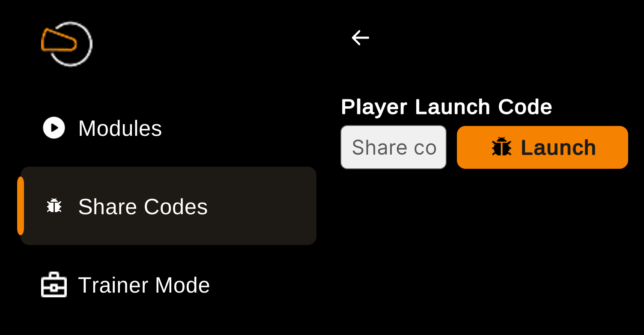Click the orange wedge shape in the logo

tap(59, 41)
